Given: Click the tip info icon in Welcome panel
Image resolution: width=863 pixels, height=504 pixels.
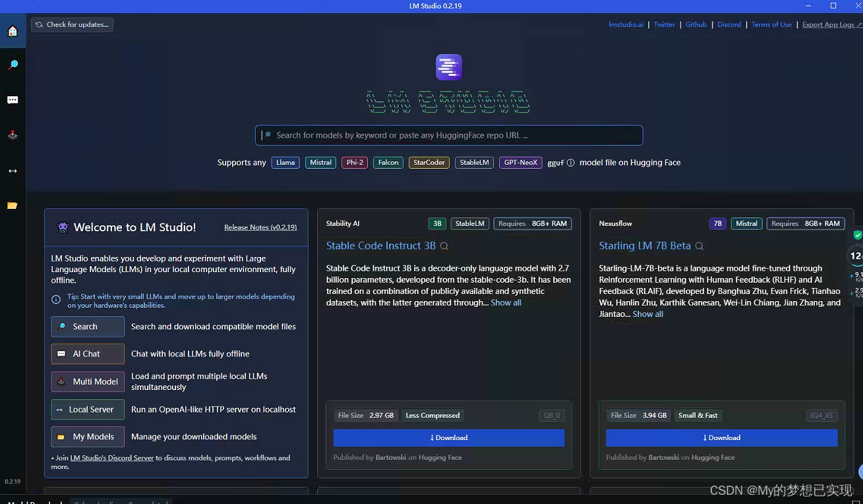Looking at the screenshot, I should coord(56,300).
